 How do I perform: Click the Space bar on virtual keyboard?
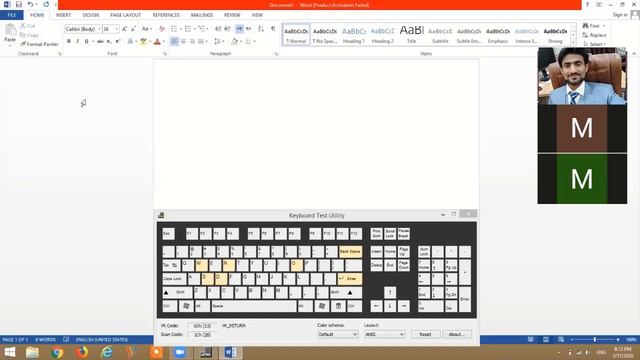click(253, 306)
